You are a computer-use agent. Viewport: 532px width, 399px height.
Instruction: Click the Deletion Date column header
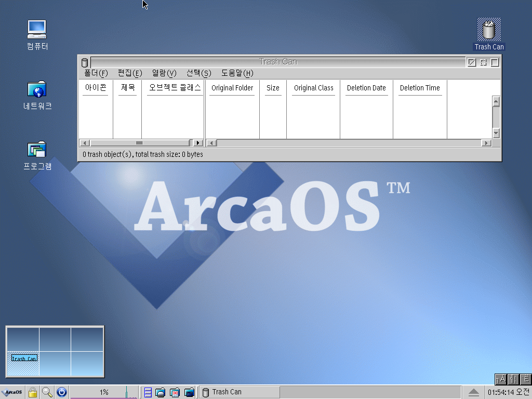pyautogui.click(x=366, y=88)
